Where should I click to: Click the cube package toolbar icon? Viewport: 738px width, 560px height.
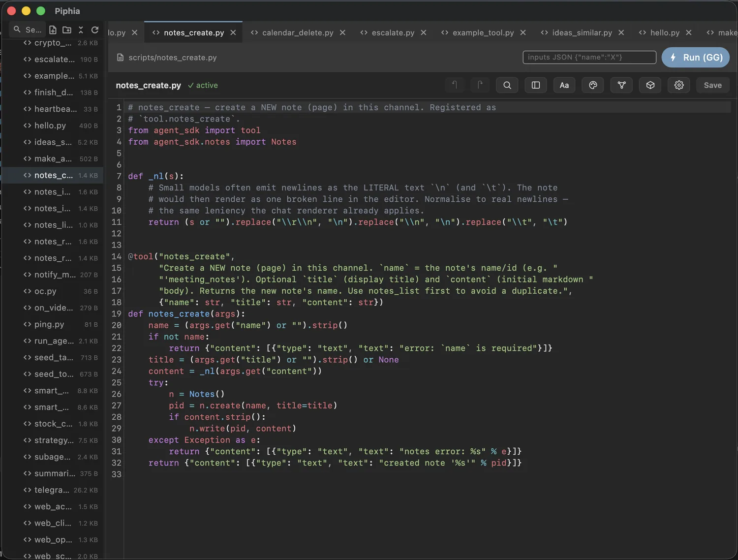point(650,85)
